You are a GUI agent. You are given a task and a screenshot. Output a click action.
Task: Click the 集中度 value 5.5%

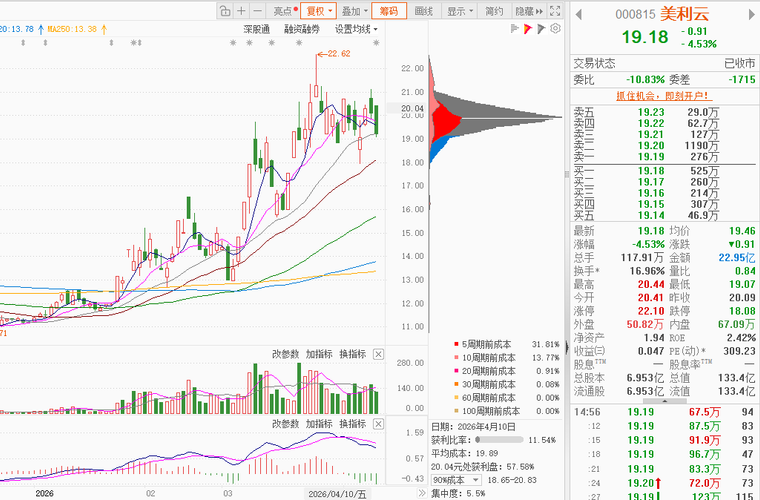tap(475, 494)
